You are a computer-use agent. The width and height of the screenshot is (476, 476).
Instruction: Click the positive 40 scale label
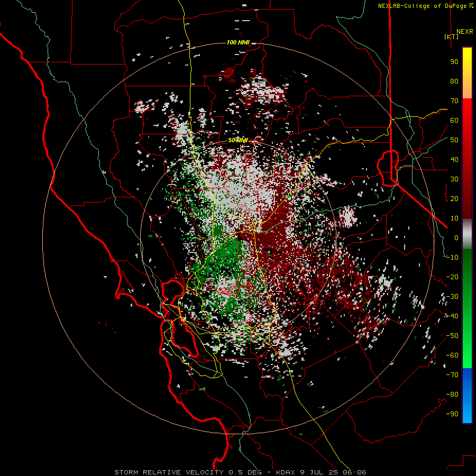pos(454,159)
